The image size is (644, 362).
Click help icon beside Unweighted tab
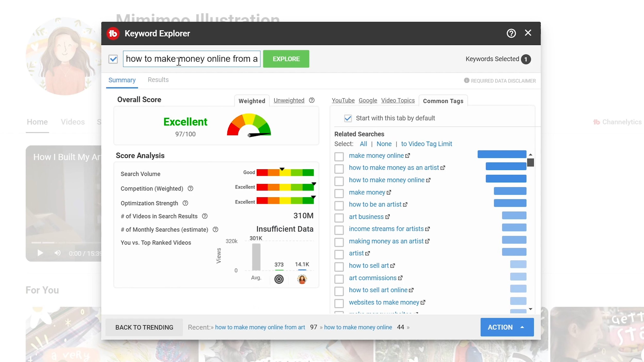tap(312, 100)
